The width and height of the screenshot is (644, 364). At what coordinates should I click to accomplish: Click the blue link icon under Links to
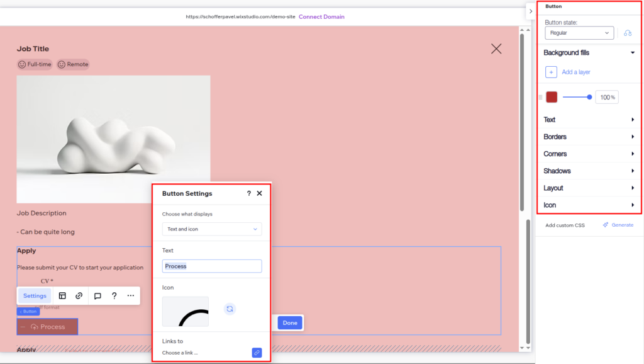coord(257,353)
